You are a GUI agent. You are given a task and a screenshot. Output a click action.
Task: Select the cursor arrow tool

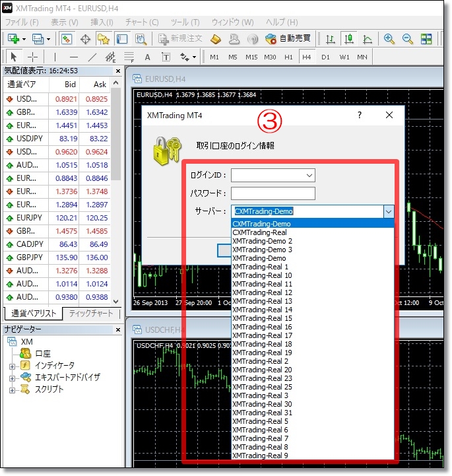13,57
